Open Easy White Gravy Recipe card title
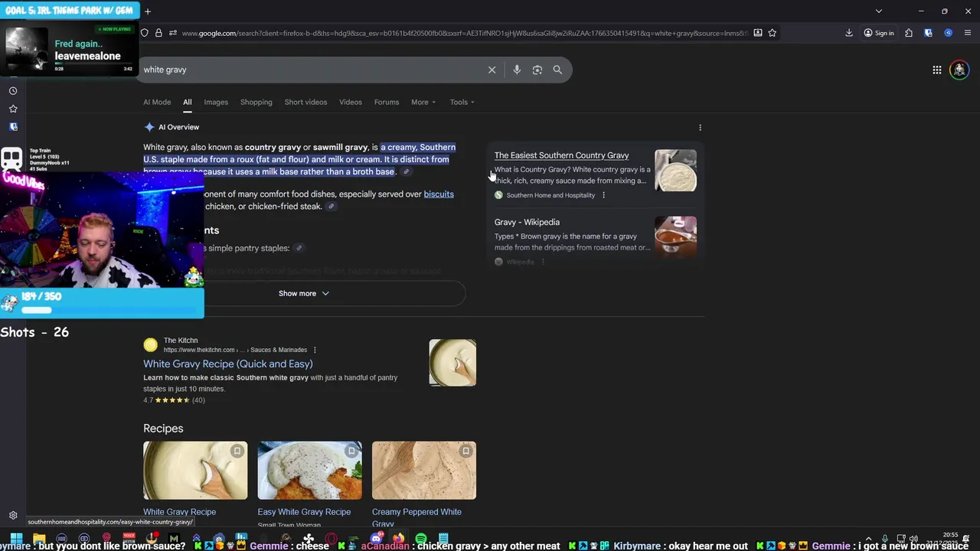980x551 pixels. (304, 512)
